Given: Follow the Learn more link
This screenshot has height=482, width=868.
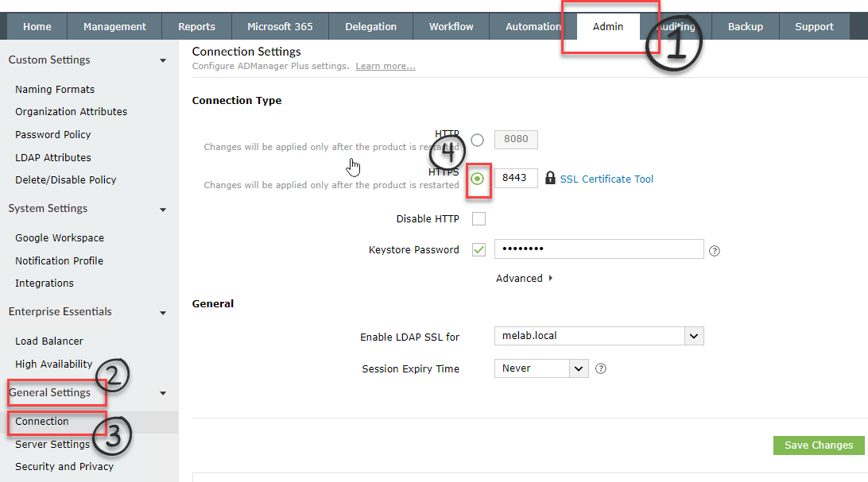Looking at the screenshot, I should [385, 66].
